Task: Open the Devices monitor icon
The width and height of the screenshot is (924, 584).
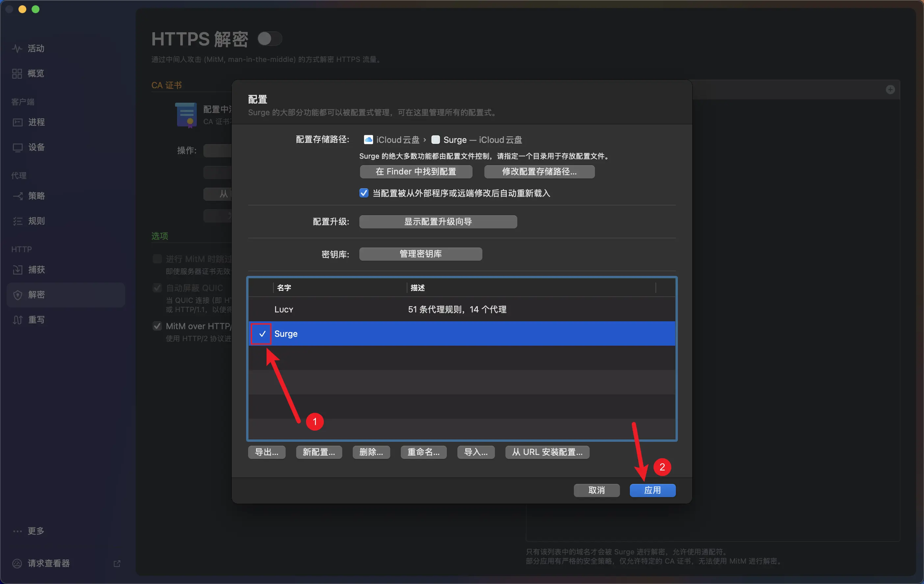Action: click(17, 147)
